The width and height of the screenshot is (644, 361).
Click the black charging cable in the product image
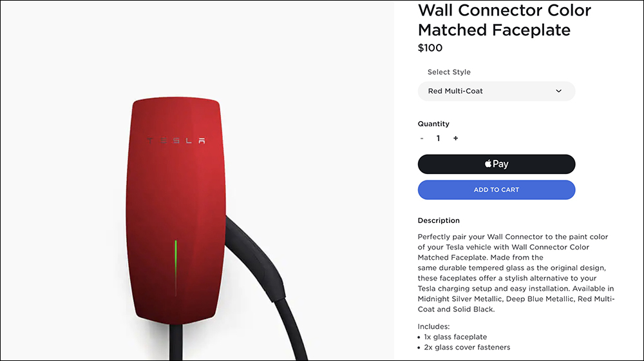[263, 280]
